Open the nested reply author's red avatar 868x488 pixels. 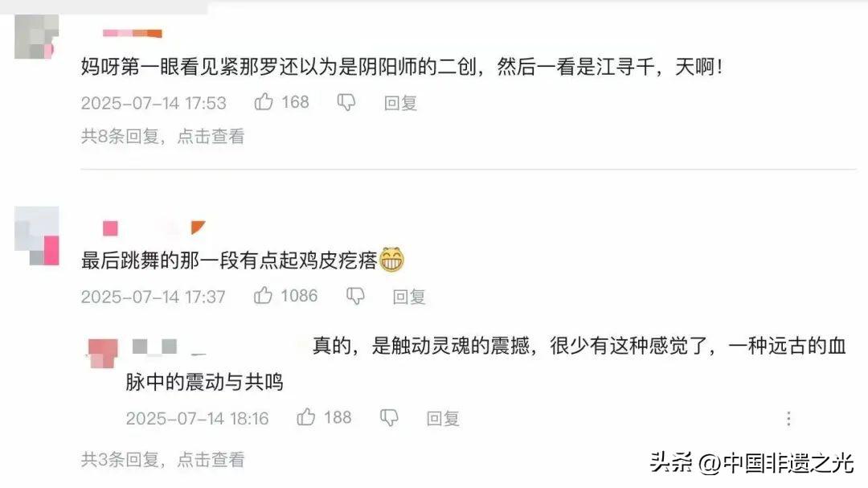click(x=103, y=353)
